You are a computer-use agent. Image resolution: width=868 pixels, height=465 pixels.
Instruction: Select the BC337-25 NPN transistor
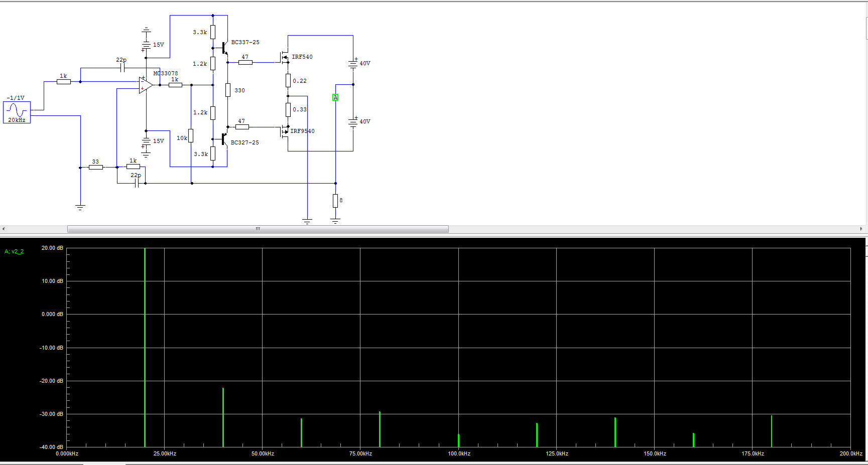(224, 48)
